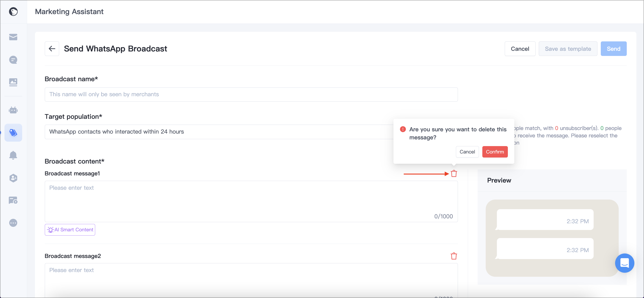Viewport: 644px width, 298px height.
Task: Click the 'Broadcast content*' label
Action: coord(75,161)
